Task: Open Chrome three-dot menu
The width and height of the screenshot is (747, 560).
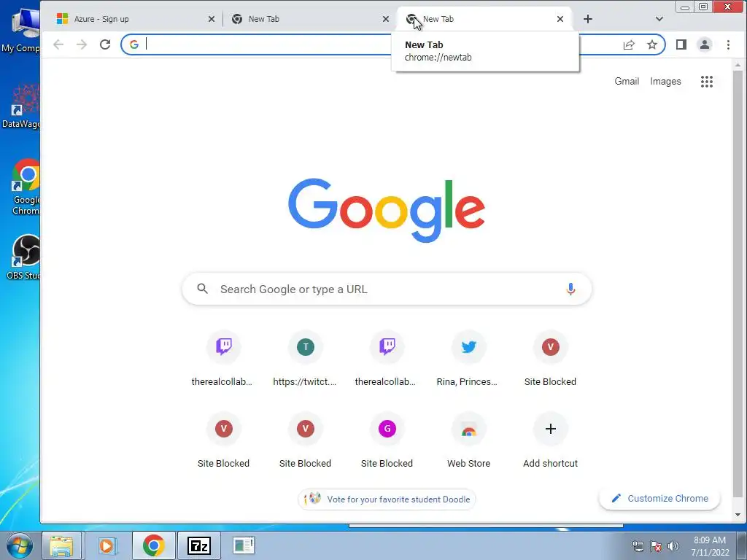Action: (728, 44)
